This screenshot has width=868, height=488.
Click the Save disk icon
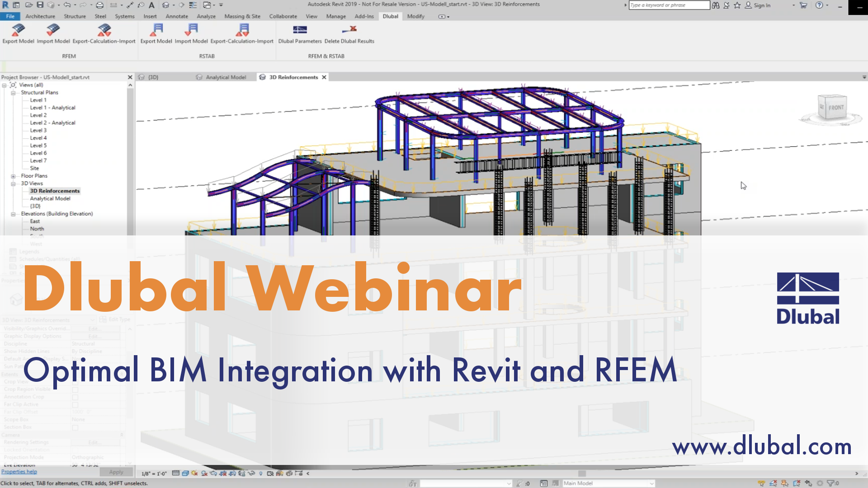coord(40,5)
